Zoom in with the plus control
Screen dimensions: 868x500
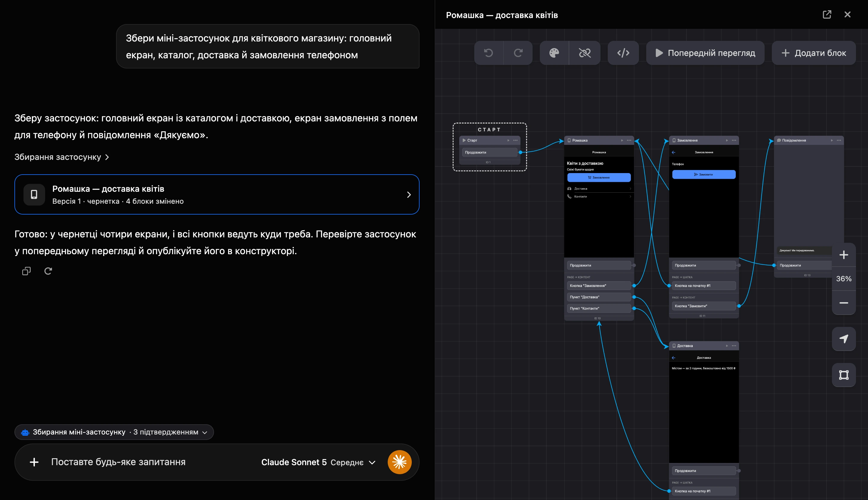pyautogui.click(x=844, y=255)
